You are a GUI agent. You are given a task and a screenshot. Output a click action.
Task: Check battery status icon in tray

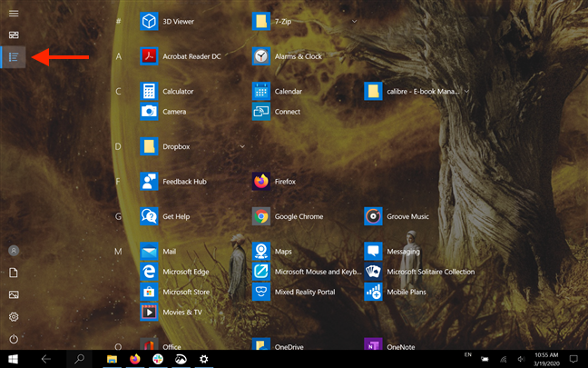[485, 359]
